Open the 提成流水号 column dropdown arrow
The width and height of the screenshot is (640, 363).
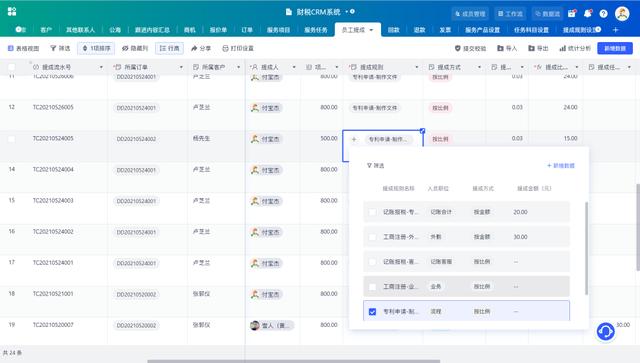point(101,67)
